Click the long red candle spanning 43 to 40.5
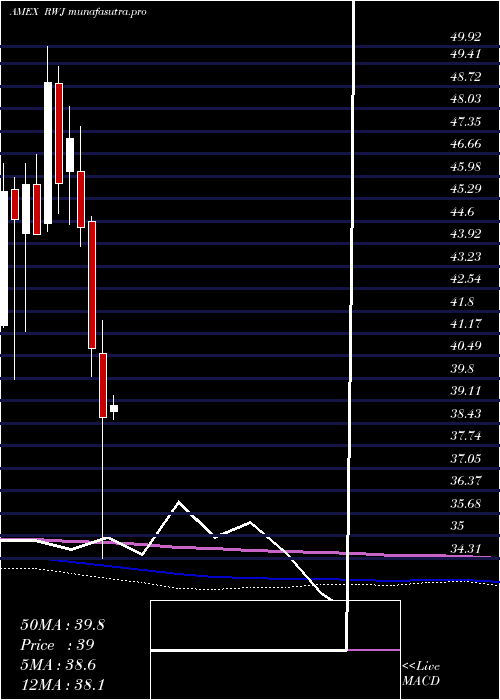 click(92, 285)
